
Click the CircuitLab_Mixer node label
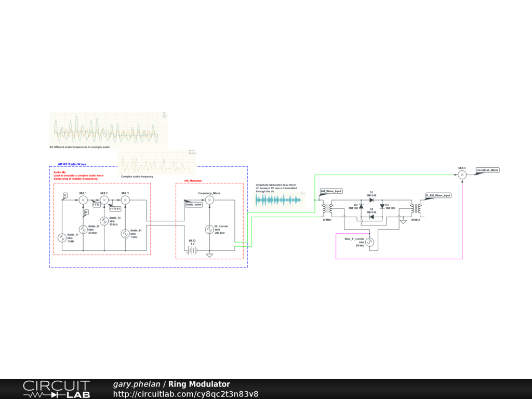pyautogui.click(x=487, y=170)
